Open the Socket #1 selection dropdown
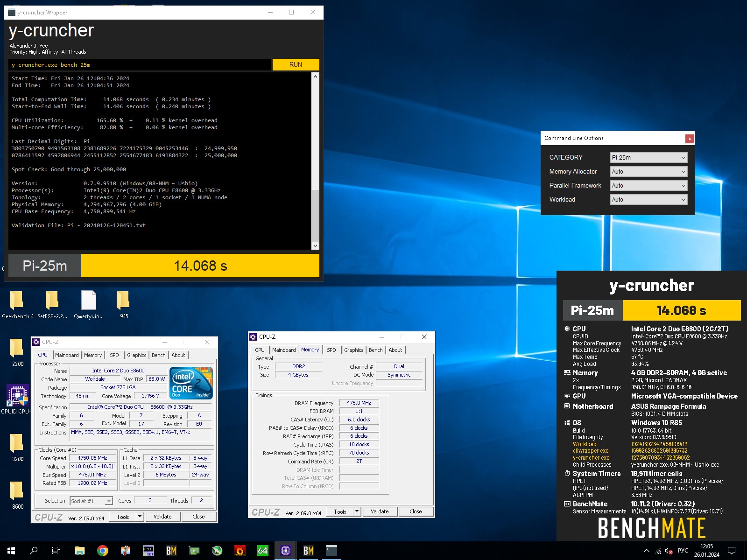747x560 pixels. pyautogui.click(x=92, y=501)
